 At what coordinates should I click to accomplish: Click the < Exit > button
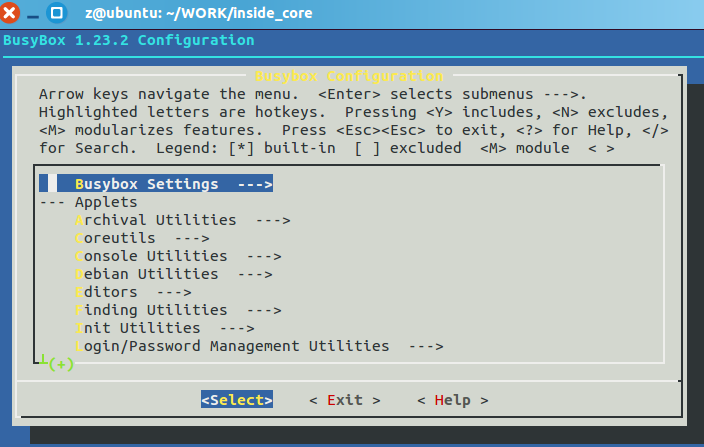coord(345,399)
